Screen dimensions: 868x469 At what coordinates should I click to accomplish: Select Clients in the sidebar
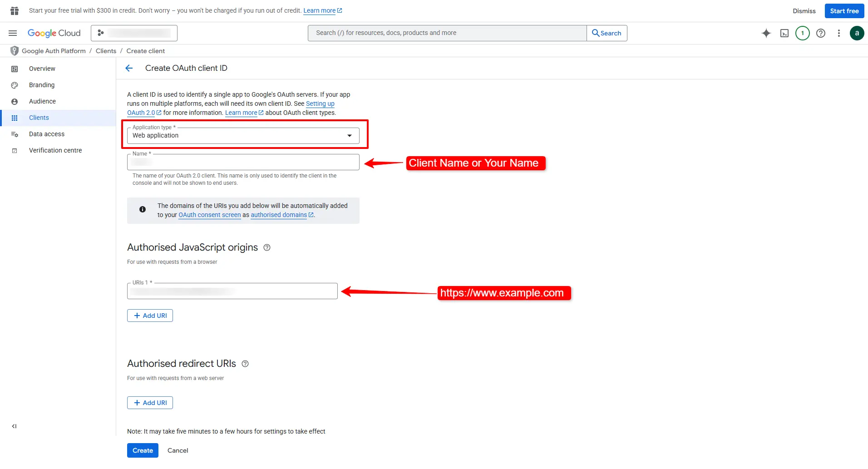click(x=58, y=118)
